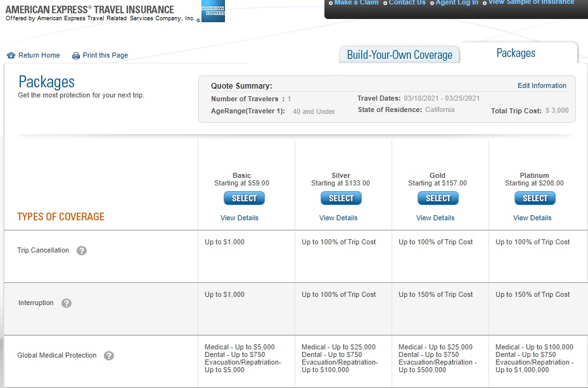The height and width of the screenshot is (388, 588).
Task: Click the Travel Dates value 03/18/2021 - 03/25/2021
Action: tap(442, 99)
